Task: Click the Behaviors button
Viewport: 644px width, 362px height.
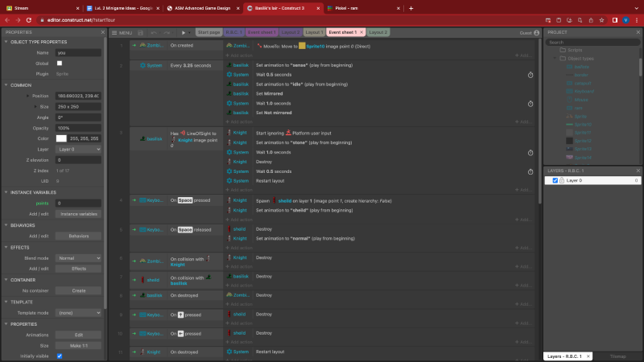Action: pos(78,237)
